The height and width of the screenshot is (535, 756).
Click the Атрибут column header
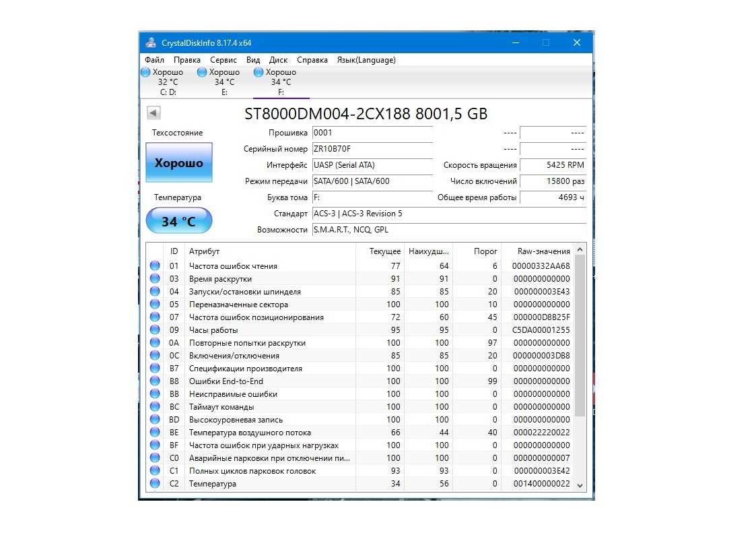click(270, 251)
